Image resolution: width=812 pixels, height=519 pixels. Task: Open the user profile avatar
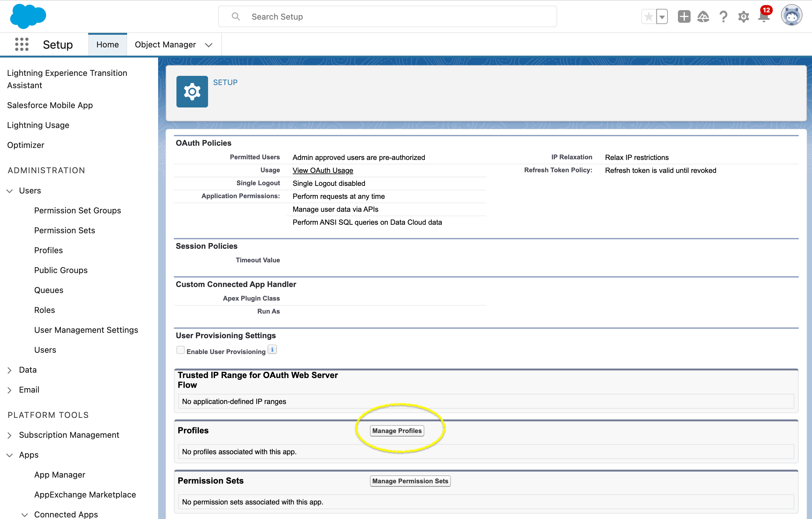791,15
